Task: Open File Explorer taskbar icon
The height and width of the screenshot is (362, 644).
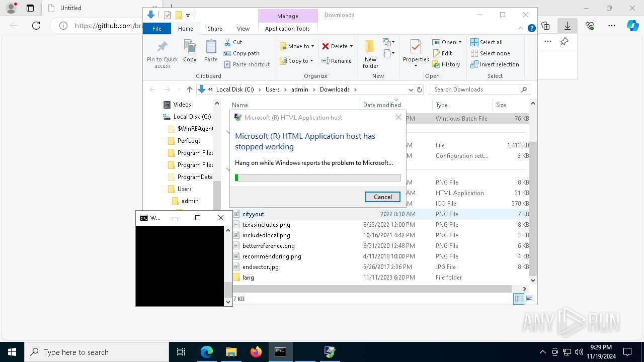Action: [x=231, y=352]
